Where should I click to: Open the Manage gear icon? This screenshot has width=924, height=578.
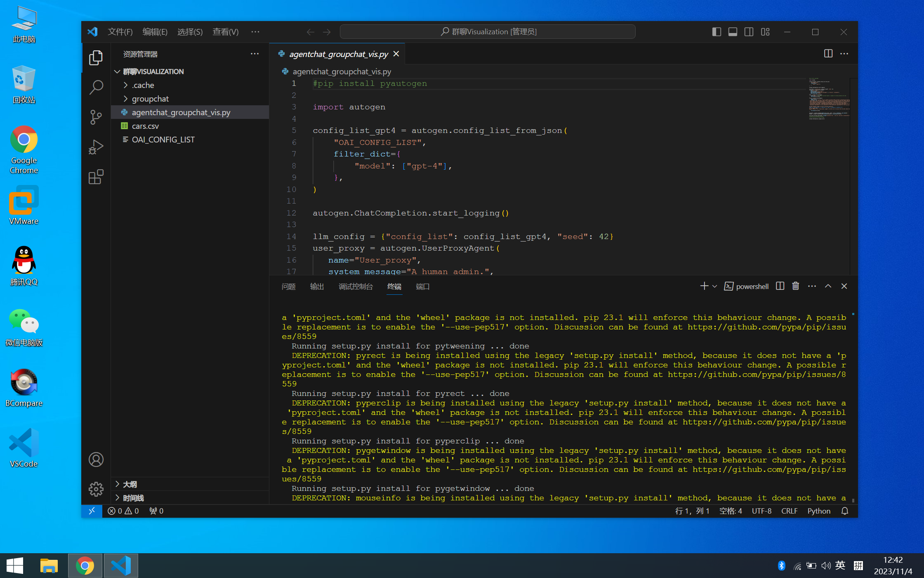click(x=96, y=489)
